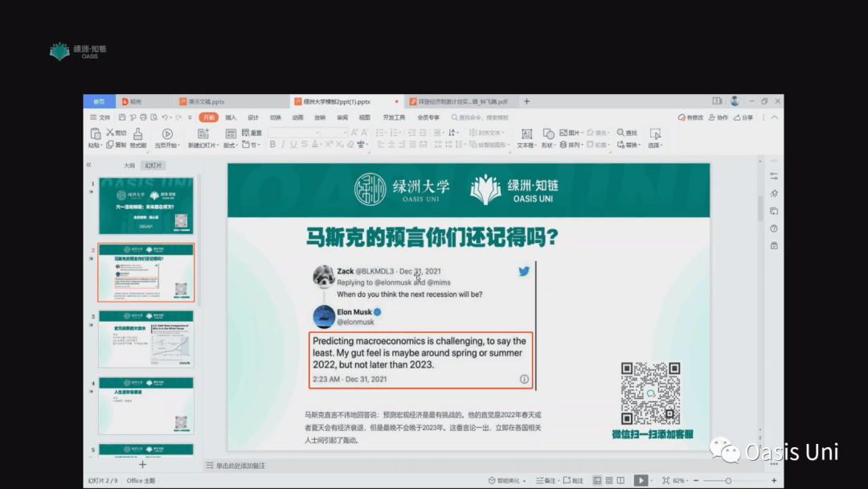Collapse the ribbon with the chevron

click(775, 117)
